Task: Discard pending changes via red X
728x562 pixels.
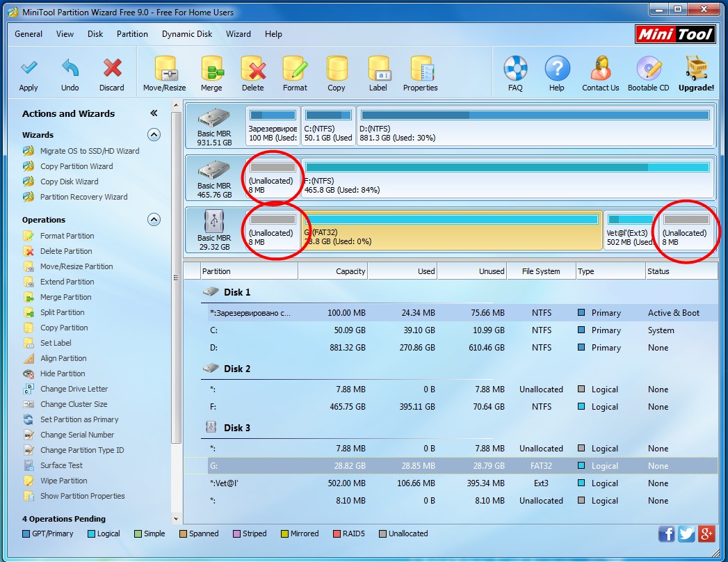Action: [112, 67]
